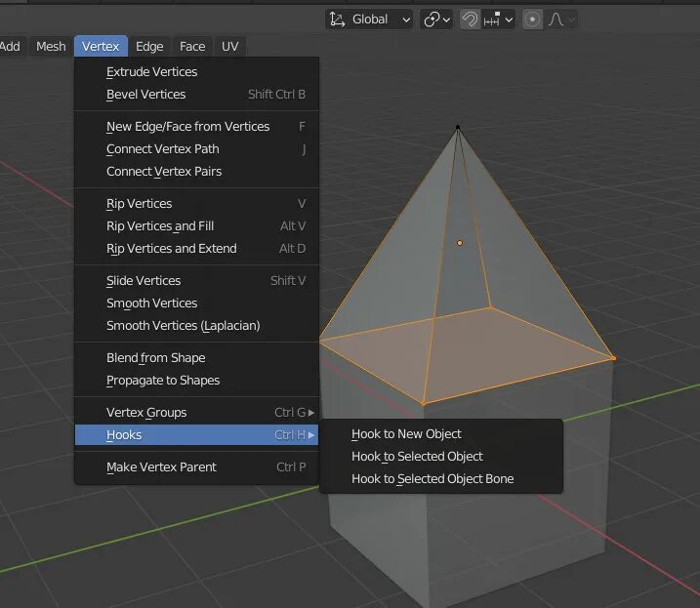Screen dimensions: 700x608
Task: Choose Bevel Vertices
Action: pyautogui.click(x=196, y=95)
